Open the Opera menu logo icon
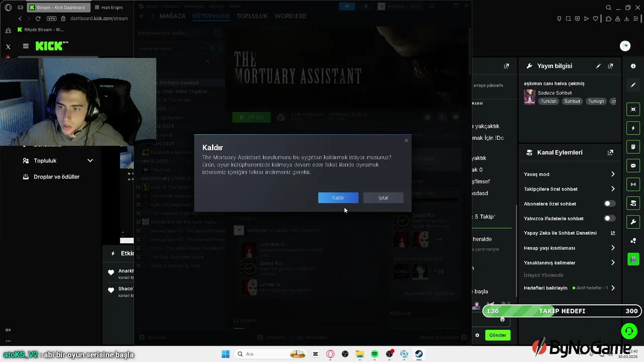This screenshot has height=362, width=644. click(x=8, y=8)
